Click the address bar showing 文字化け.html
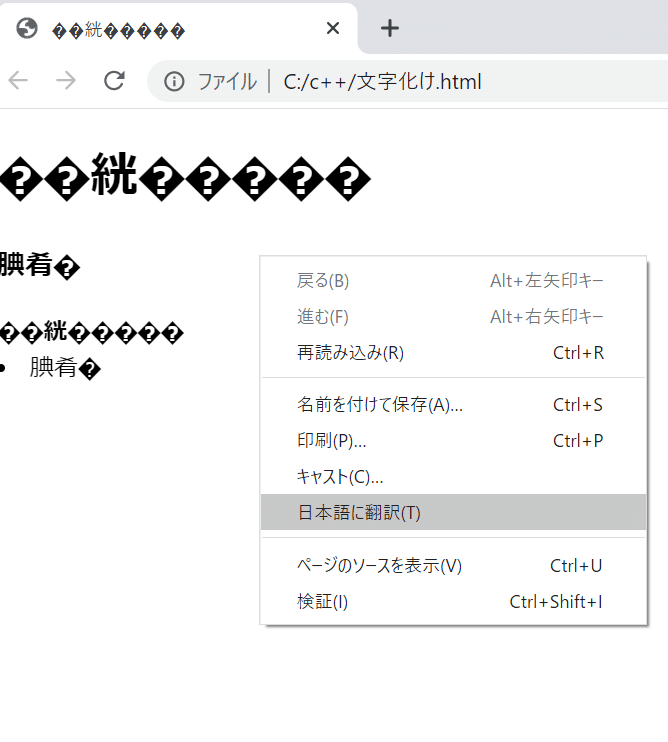The width and height of the screenshot is (668, 742). pyautogui.click(x=408, y=81)
